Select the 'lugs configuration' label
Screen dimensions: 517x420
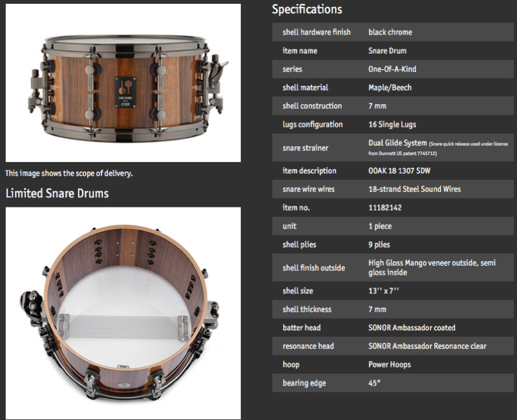(313, 124)
